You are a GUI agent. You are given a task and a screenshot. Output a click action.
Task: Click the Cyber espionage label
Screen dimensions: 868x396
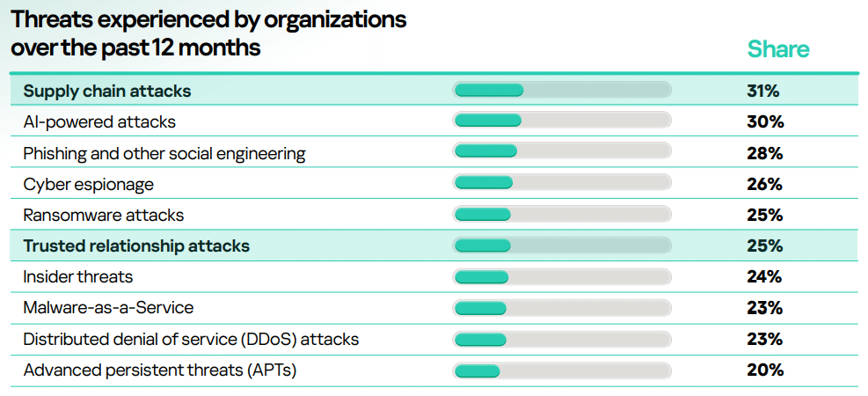point(88,184)
